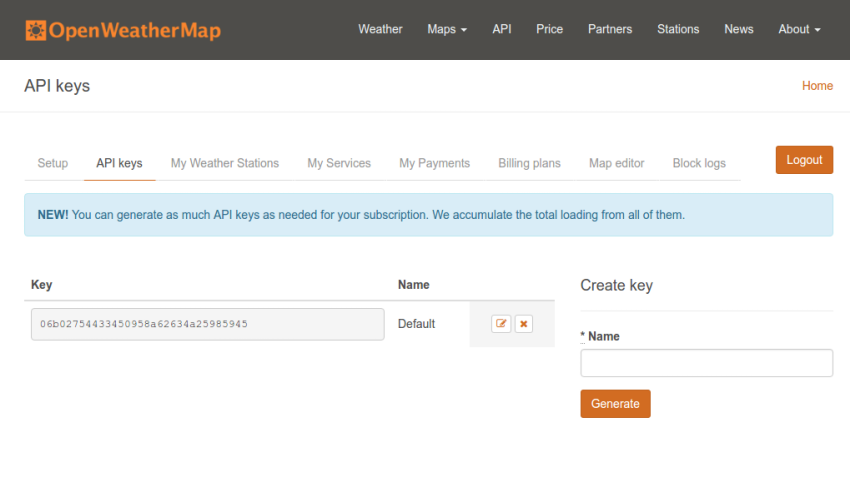Click the Key column header
This screenshot has height=482, width=850.
[x=41, y=285]
